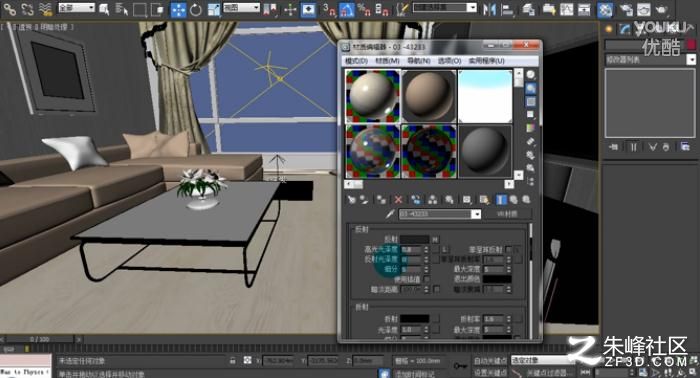This screenshot has height=378, width=700.
Task: Click the teapot Render icon
Action: (662, 9)
